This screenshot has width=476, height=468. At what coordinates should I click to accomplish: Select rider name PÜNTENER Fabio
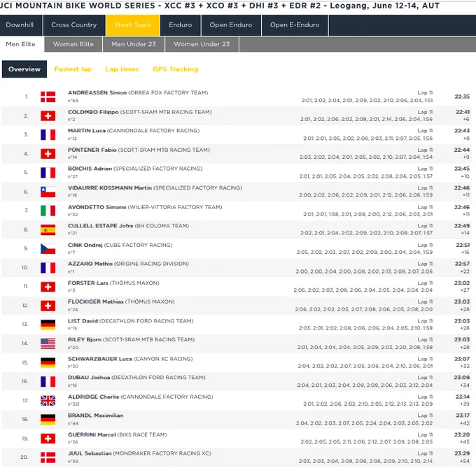[92, 150]
